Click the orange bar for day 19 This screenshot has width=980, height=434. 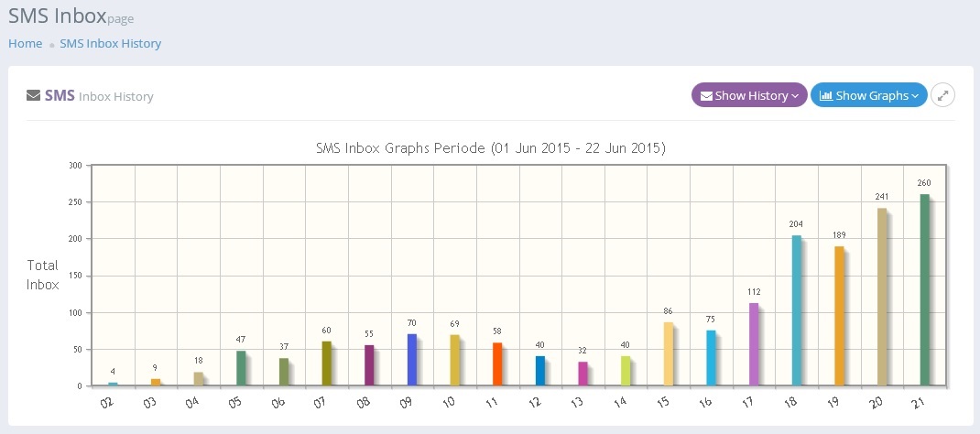point(839,316)
